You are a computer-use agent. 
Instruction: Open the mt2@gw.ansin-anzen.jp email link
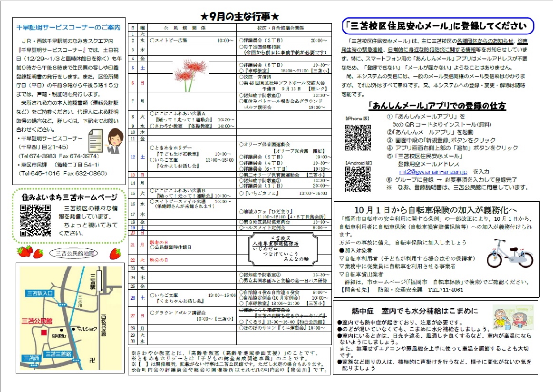pyautogui.click(x=433, y=171)
